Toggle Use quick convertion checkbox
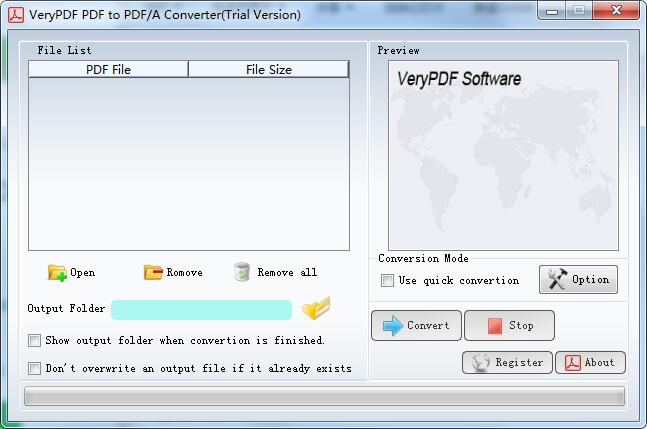The width and height of the screenshot is (647, 429). 387,280
